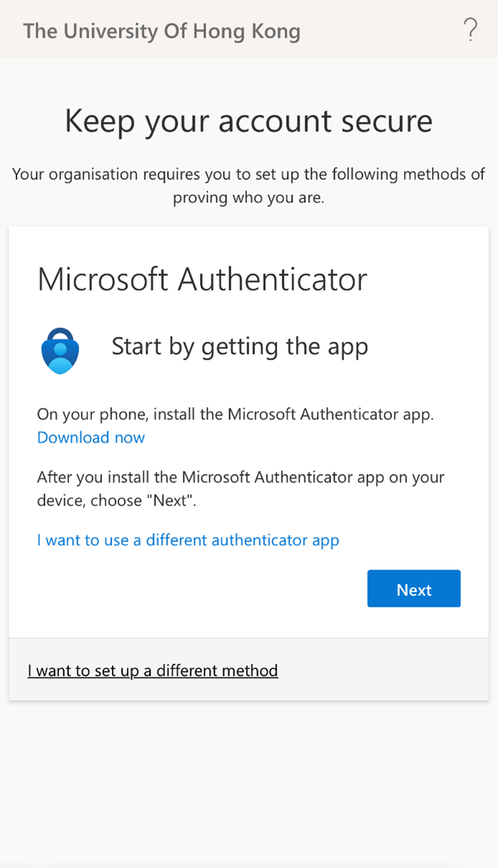The width and height of the screenshot is (498, 868).
Task: Select 'I want to set up a different method'
Action: tap(152, 670)
